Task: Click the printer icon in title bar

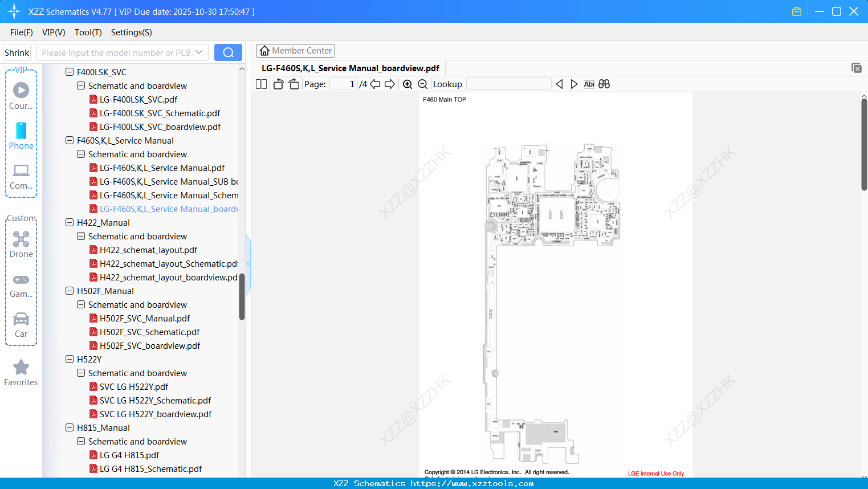Action: coord(797,11)
